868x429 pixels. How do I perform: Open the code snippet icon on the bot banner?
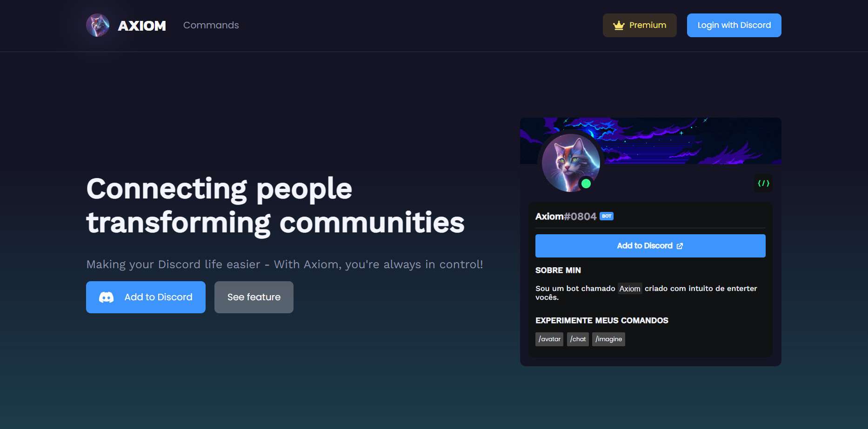click(x=763, y=183)
